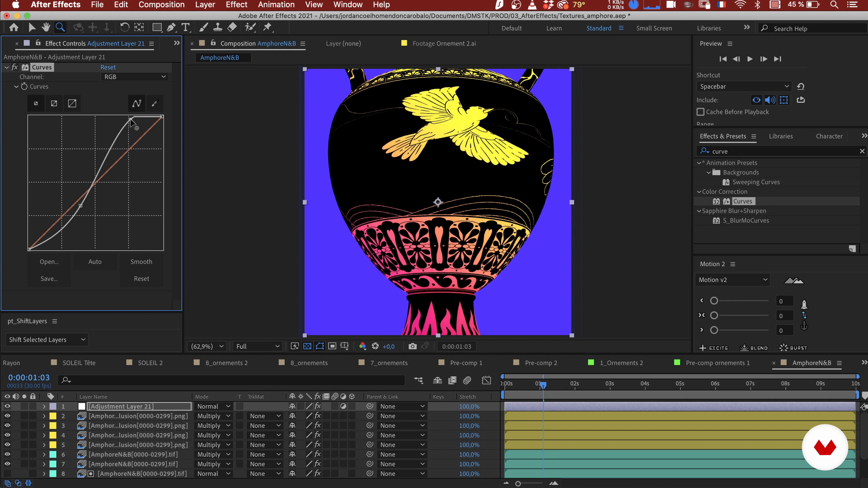Toggle include video in preview
This screenshot has height=488, width=868.
(x=757, y=100)
